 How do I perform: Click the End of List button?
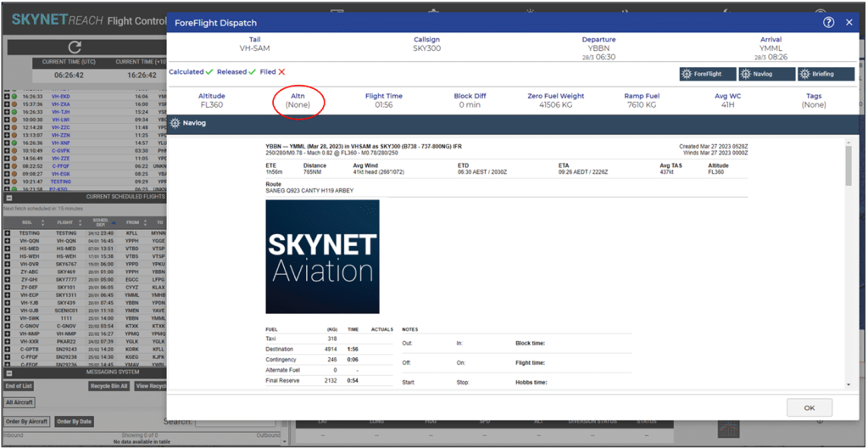20,386
